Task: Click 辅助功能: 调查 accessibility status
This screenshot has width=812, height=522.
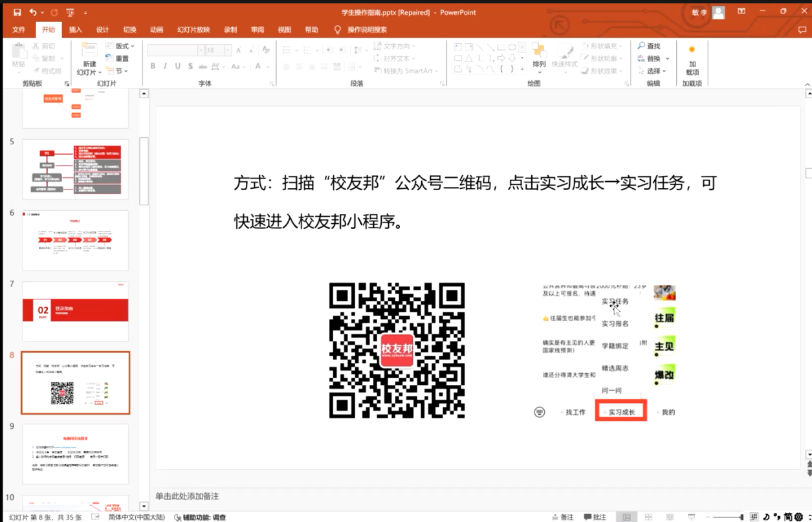Action: click(200, 517)
